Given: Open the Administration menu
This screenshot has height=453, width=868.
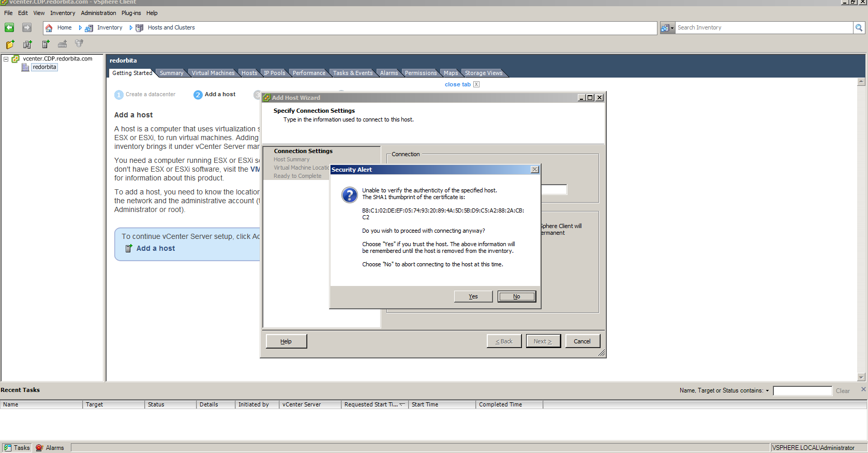Looking at the screenshot, I should 98,13.
